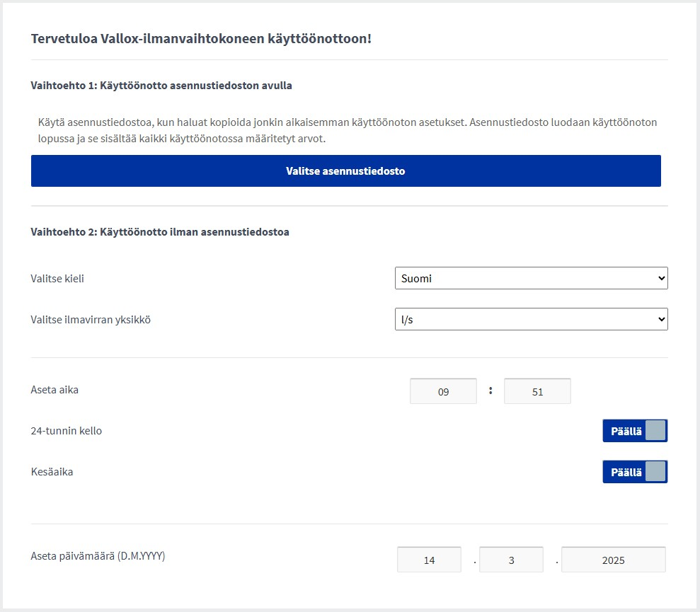Image resolution: width=700 pixels, height=612 pixels.
Task: Toggle the 24-tunnin kello switch
Action: click(634, 431)
